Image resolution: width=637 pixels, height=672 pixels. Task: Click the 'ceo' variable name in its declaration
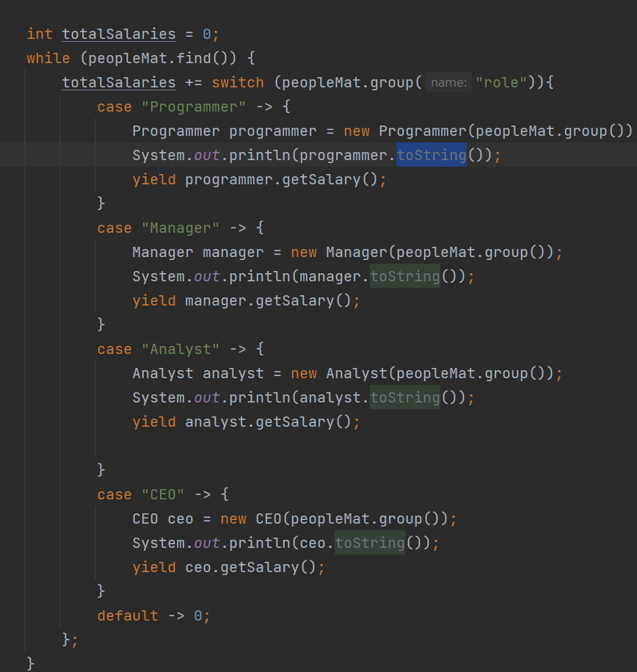tap(181, 519)
